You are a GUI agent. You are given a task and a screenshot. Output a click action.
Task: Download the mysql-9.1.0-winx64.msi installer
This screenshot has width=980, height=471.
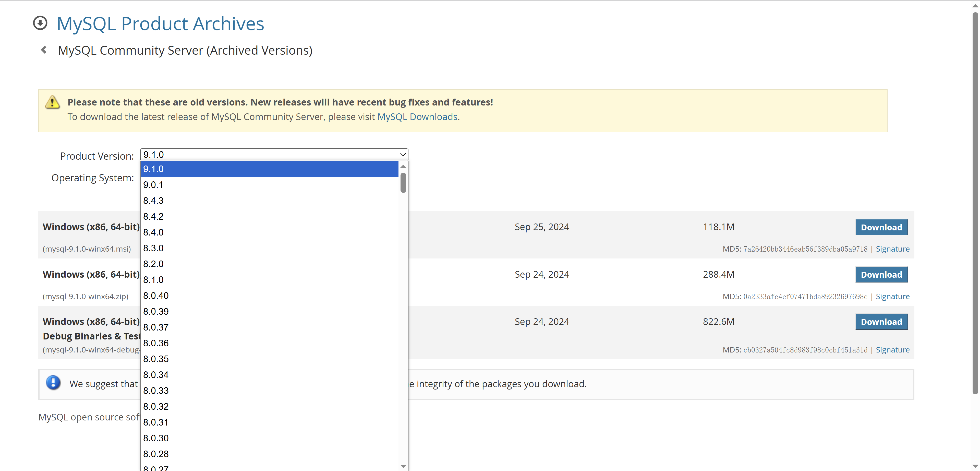click(881, 227)
